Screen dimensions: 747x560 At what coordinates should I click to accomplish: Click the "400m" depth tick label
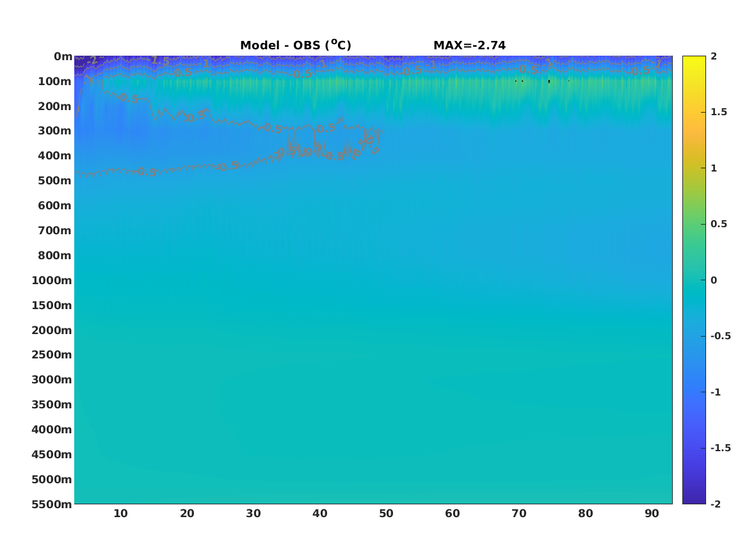tap(55, 156)
